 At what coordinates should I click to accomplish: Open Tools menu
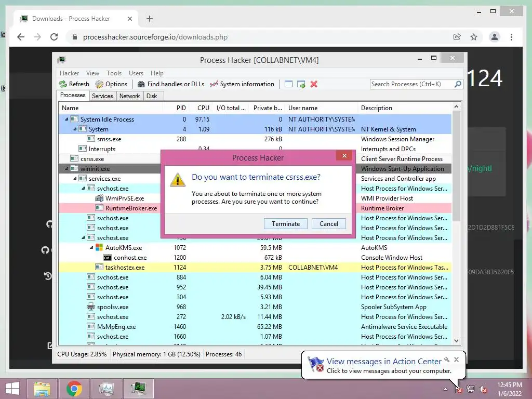point(114,73)
